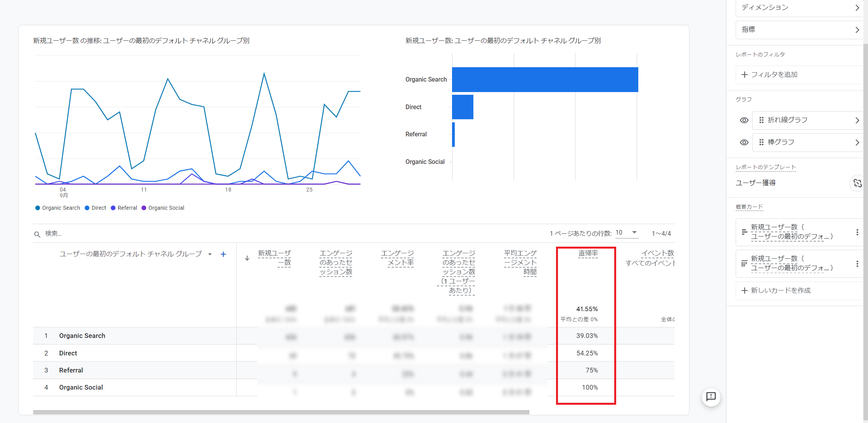Click the Direct legend color dot
Screen dimensions: 868x423
point(87,208)
